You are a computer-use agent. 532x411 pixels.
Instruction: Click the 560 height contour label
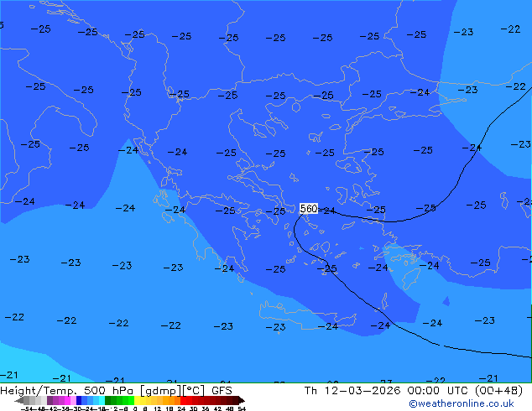tap(309, 209)
